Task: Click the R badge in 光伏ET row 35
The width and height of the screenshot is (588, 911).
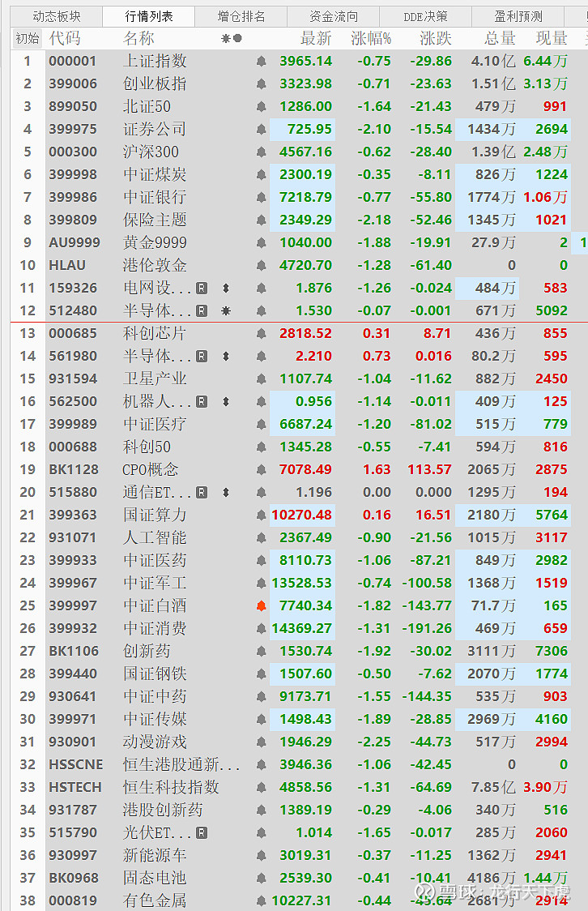Action: point(202,832)
